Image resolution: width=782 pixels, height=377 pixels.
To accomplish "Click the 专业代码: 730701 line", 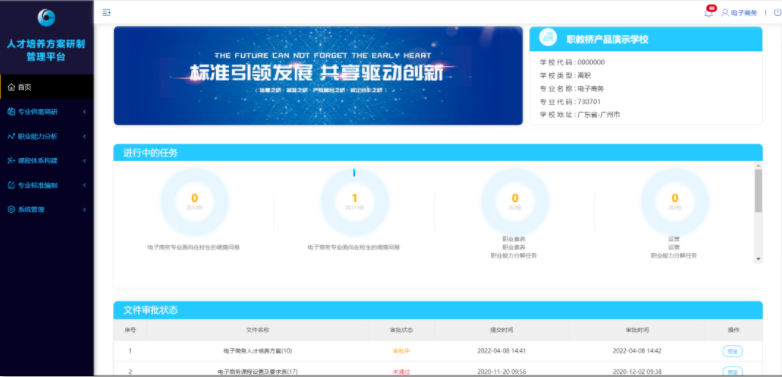I will 570,102.
